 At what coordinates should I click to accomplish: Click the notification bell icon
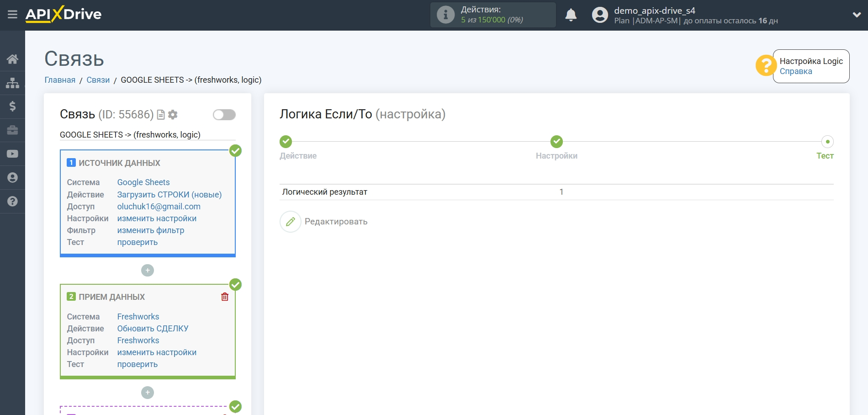click(x=571, y=15)
